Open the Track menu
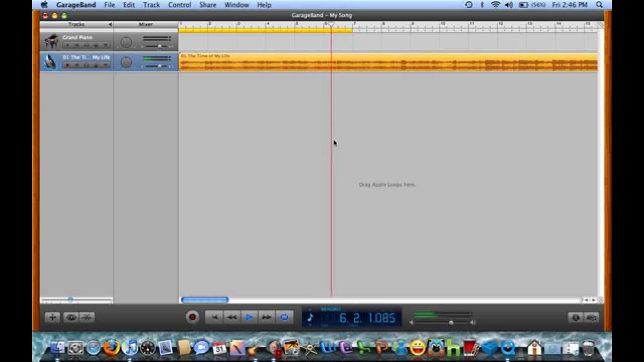The width and height of the screenshot is (644, 362). pos(151,5)
